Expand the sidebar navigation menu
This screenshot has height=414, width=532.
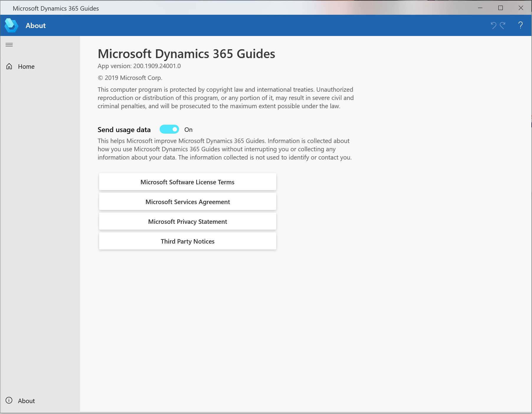point(9,45)
